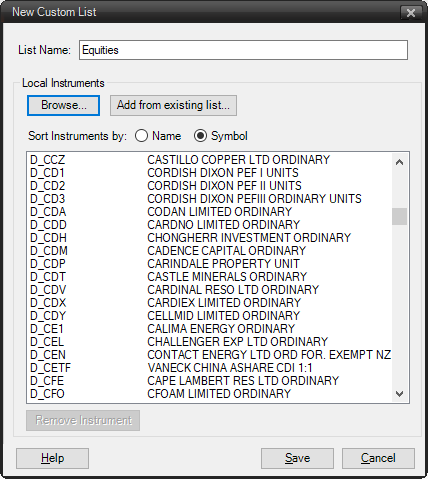
Task: Close the New Custom List dialog
Action: coord(411,13)
